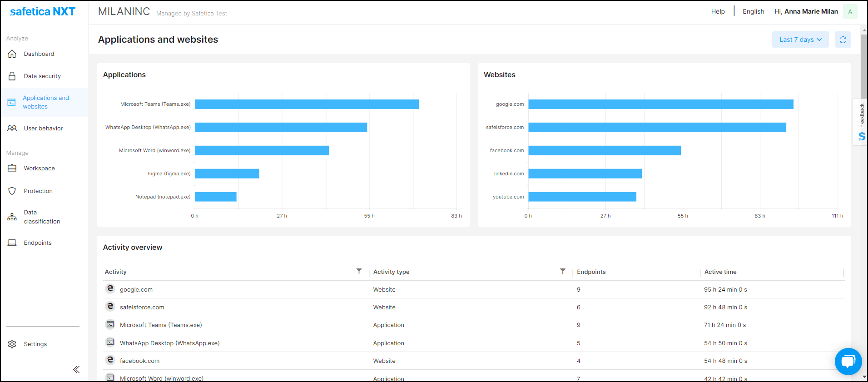The width and height of the screenshot is (868, 382).
Task: Open Data classification hierarchy icon
Action: coord(12,217)
